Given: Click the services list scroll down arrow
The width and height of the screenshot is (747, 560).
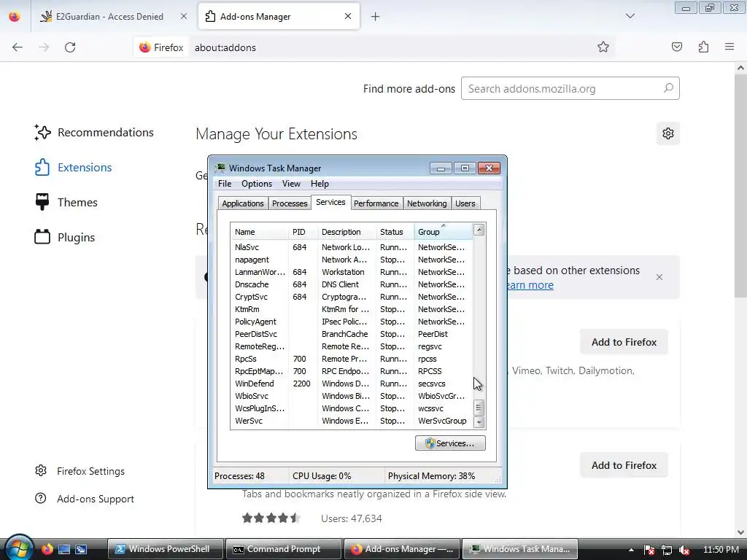Looking at the screenshot, I should (479, 422).
